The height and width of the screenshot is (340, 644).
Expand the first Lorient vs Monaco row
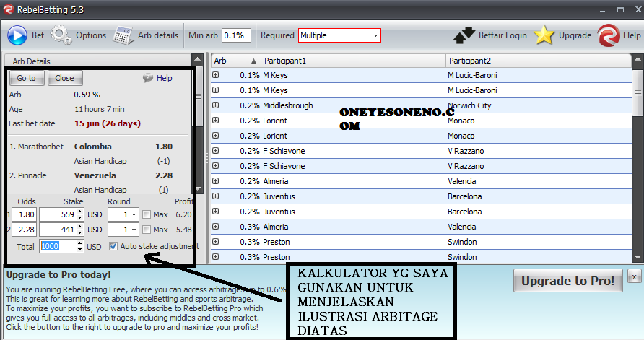[x=216, y=121]
